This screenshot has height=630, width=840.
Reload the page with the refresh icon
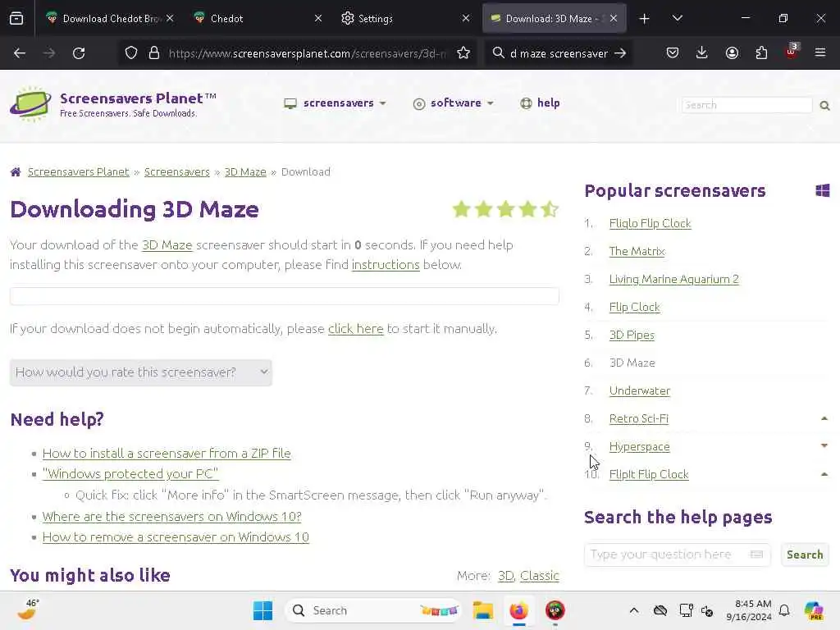coord(79,53)
